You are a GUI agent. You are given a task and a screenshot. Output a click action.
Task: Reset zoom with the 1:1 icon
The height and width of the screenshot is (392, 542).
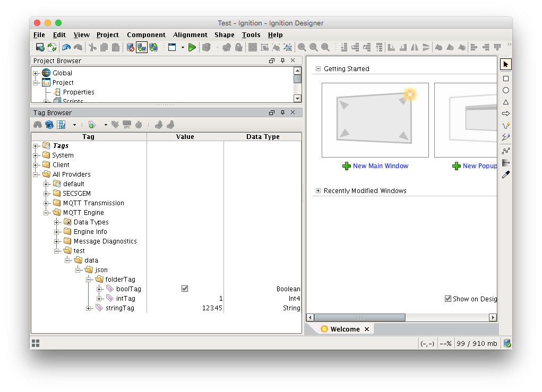[x=325, y=47]
